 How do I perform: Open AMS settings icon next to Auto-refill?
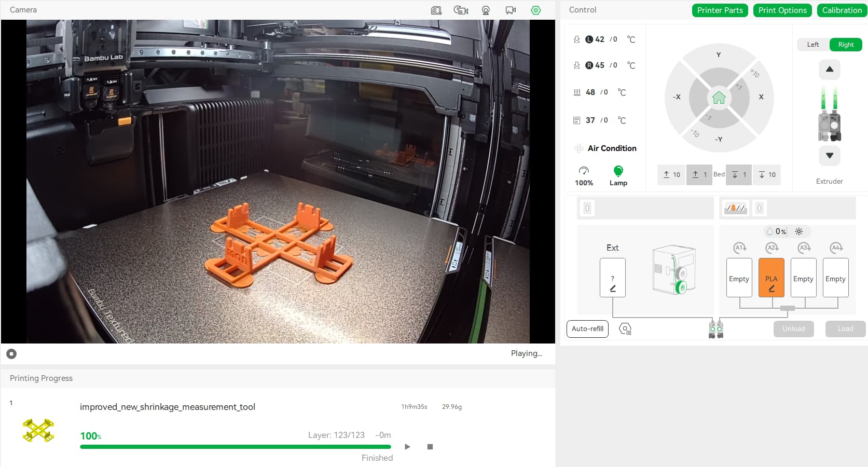(625, 329)
